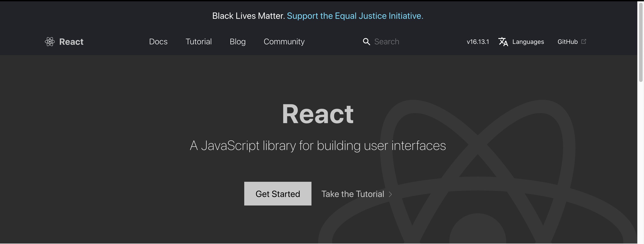This screenshot has height=244, width=644.
Task: Click the React atom logo icon
Action: 50,42
